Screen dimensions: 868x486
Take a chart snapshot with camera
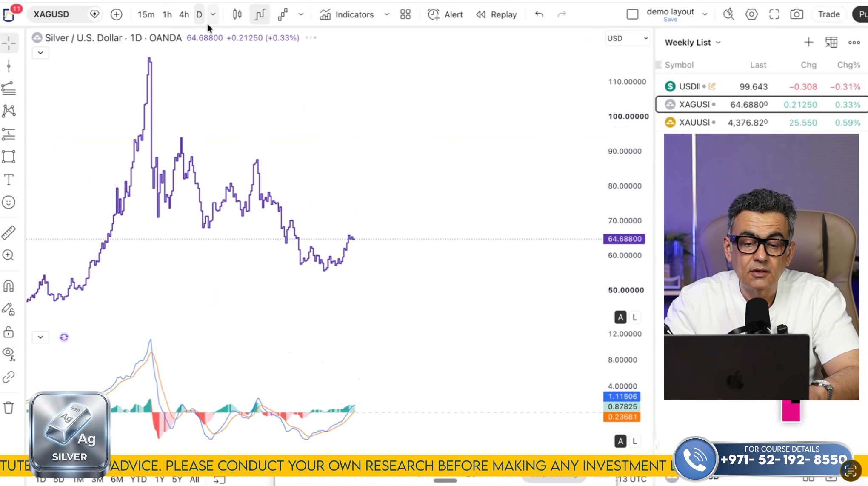pyautogui.click(x=797, y=14)
